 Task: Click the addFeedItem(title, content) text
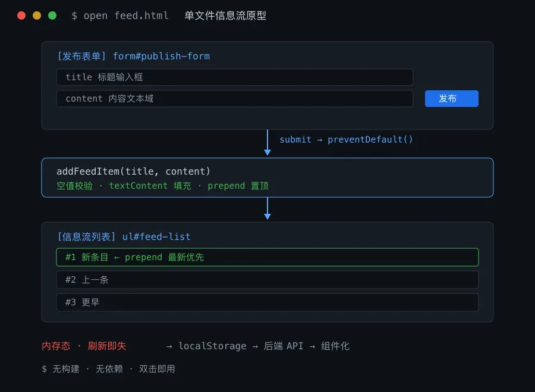coord(133,171)
